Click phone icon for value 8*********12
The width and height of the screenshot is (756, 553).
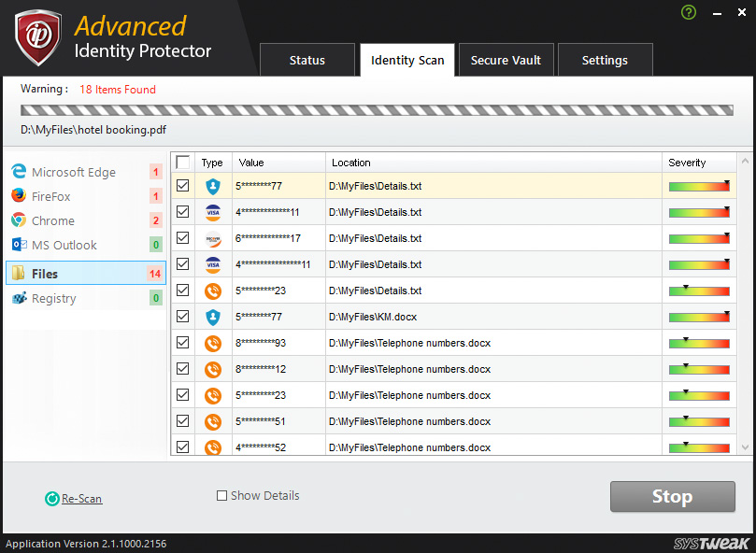(213, 369)
